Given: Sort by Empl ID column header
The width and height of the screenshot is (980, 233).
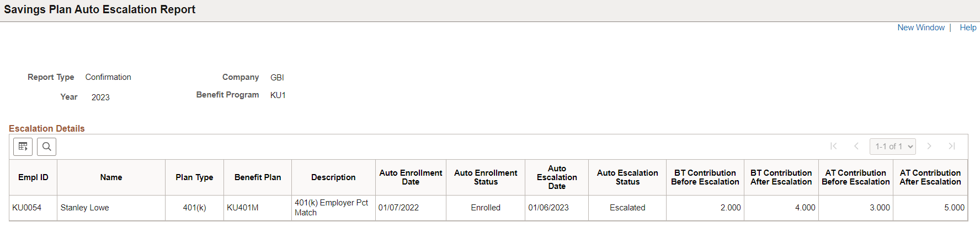Looking at the screenshot, I should [33, 177].
